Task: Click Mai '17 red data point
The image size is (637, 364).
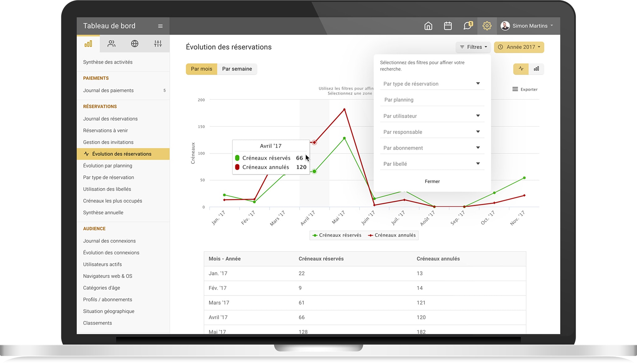Action: (344, 109)
